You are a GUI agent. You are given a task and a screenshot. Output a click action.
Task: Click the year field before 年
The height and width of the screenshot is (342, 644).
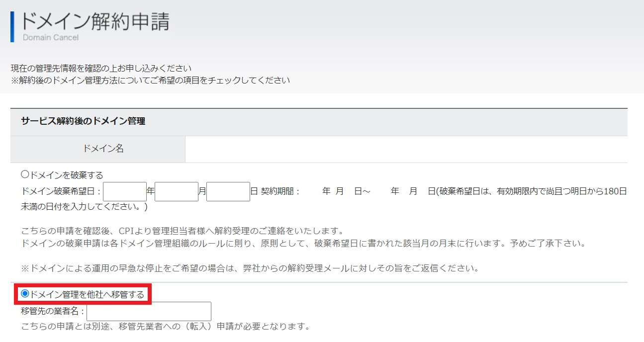point(124,191)
